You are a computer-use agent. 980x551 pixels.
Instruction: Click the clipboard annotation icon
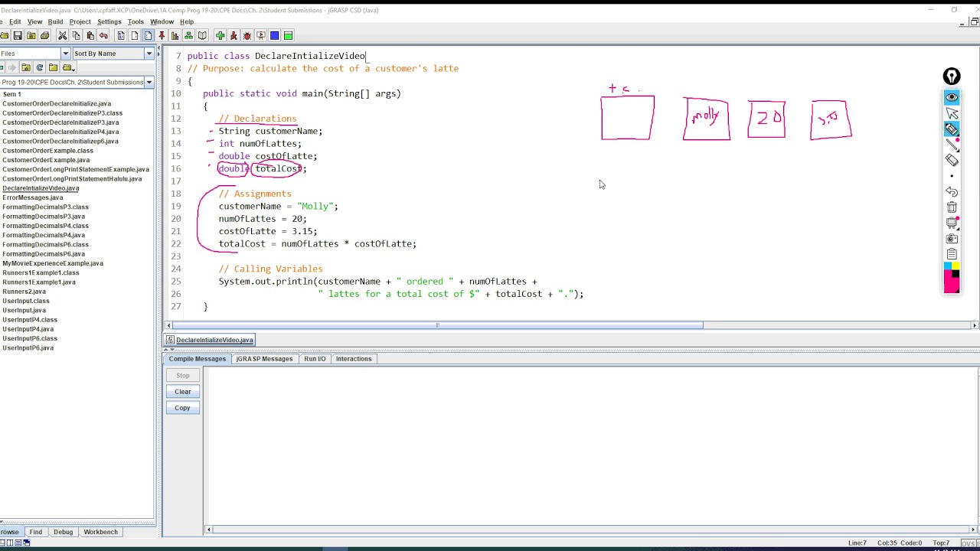click(x=952, y=254)
